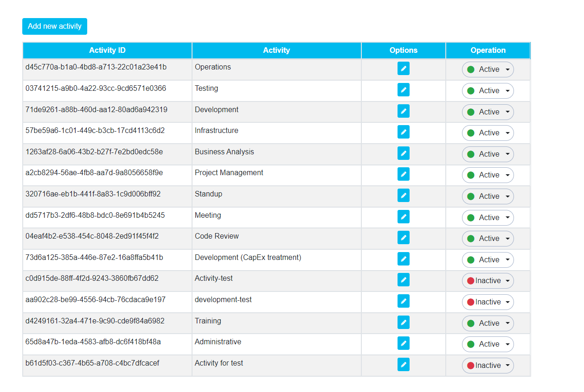Select ID 65d8a47b-1eda-4583-afb8-dc6f418bf48a

click(93, 342)
